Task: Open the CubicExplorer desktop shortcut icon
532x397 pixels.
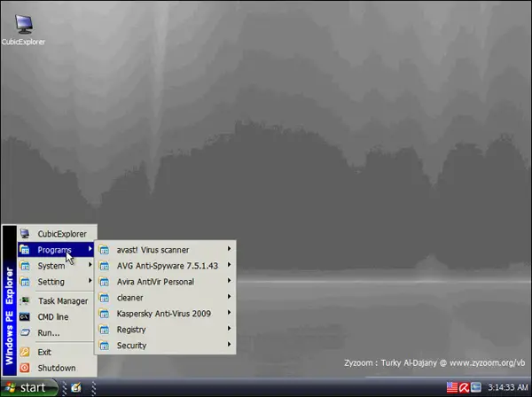Action: point(24,25)
